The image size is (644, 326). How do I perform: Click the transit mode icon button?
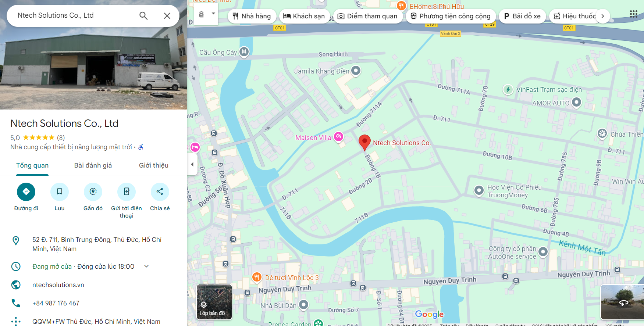[201, 14]
